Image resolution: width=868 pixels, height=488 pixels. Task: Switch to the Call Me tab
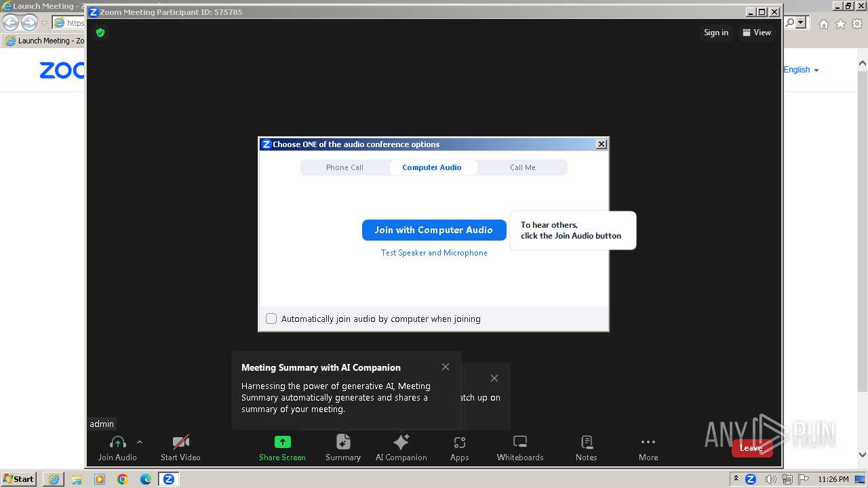click(523, 167)
